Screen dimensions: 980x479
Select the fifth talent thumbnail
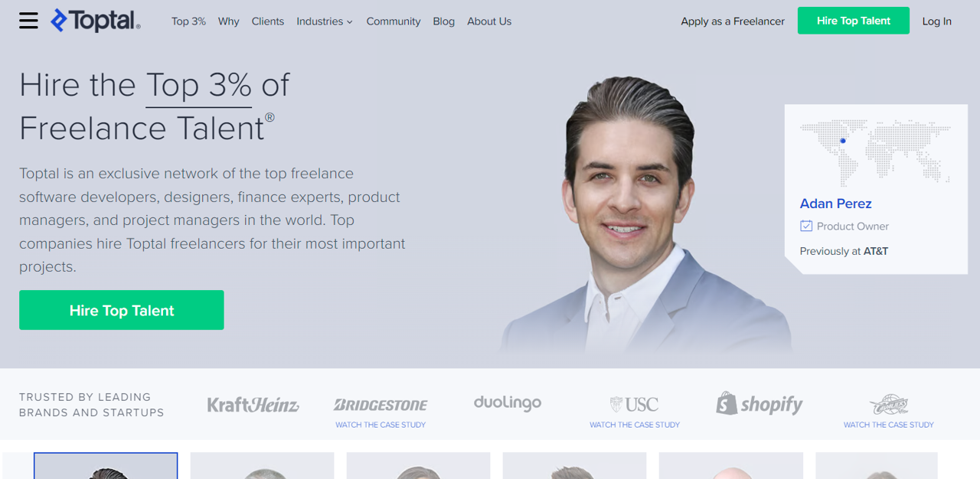tap(731, 466)
